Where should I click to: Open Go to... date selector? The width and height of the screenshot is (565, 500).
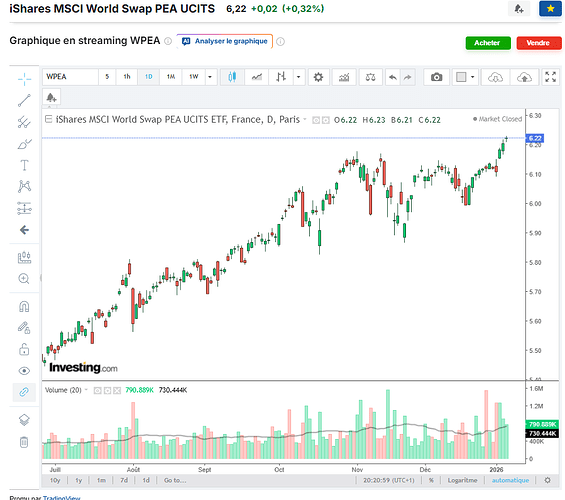[175, 480]
